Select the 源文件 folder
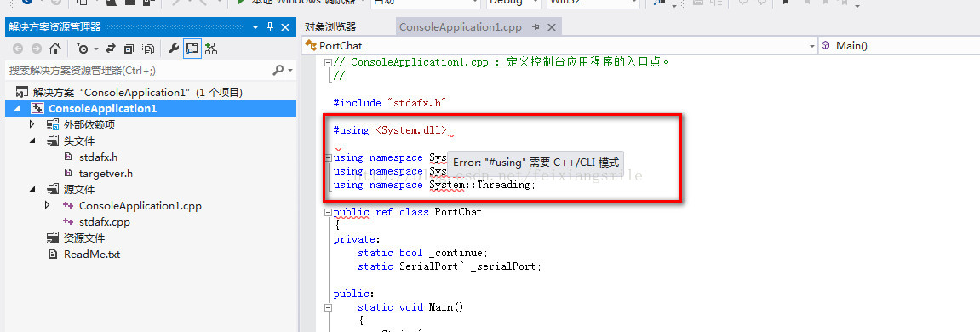This screenshot has width=980, height=332. click(79, 190)
